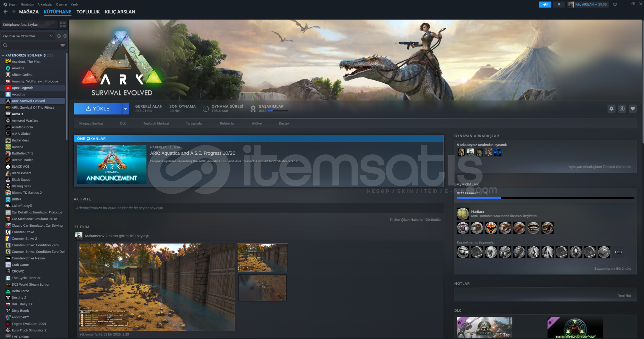Open the YÜKLE button's dropdown arrow
The height and width of the screenshot is (339, 644).
(x=126, y=109)
